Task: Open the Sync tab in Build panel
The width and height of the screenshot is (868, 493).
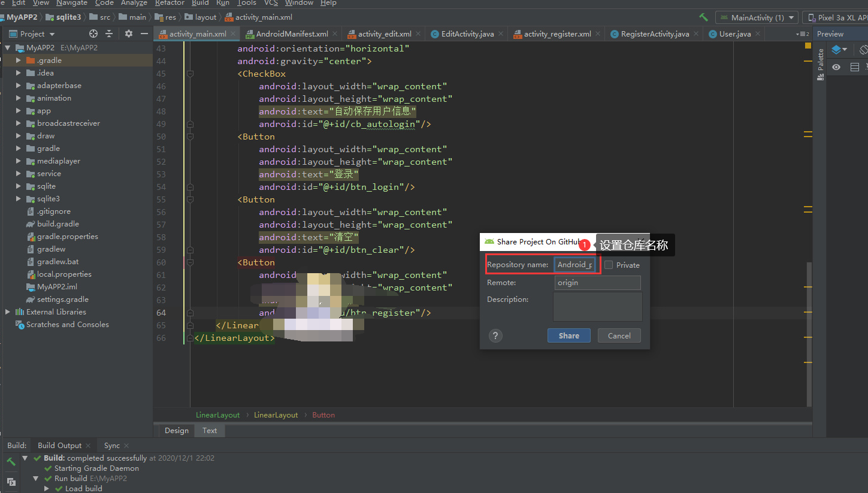Action: click(112, 445)
